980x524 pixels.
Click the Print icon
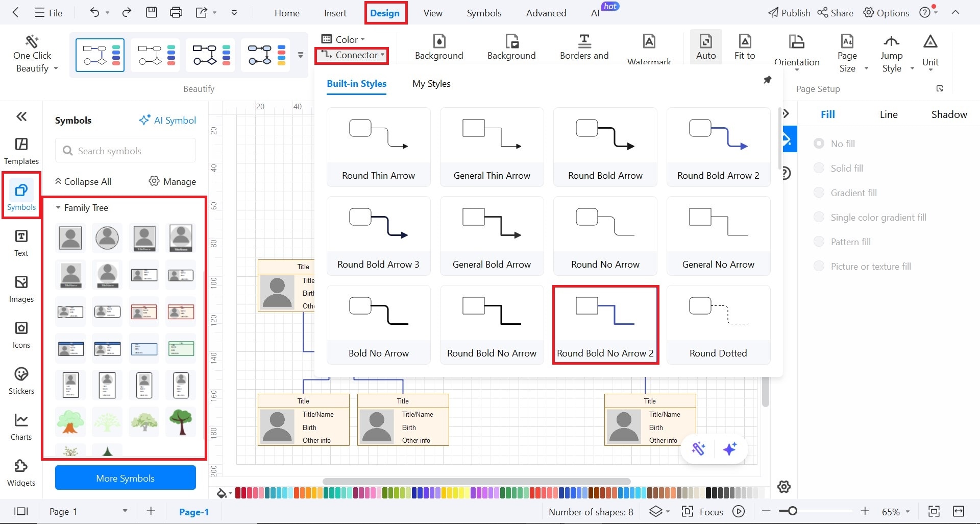coord(176,13)
